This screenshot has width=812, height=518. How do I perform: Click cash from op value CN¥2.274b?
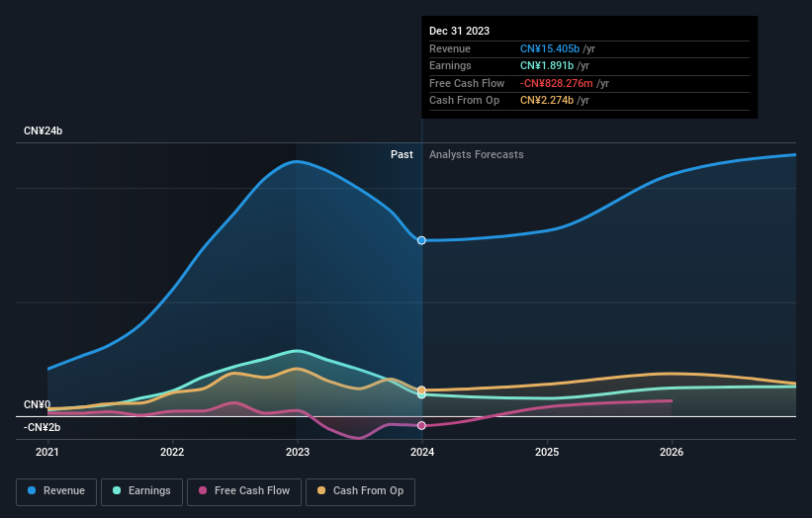pyautogui.click(x=547, y=101)
